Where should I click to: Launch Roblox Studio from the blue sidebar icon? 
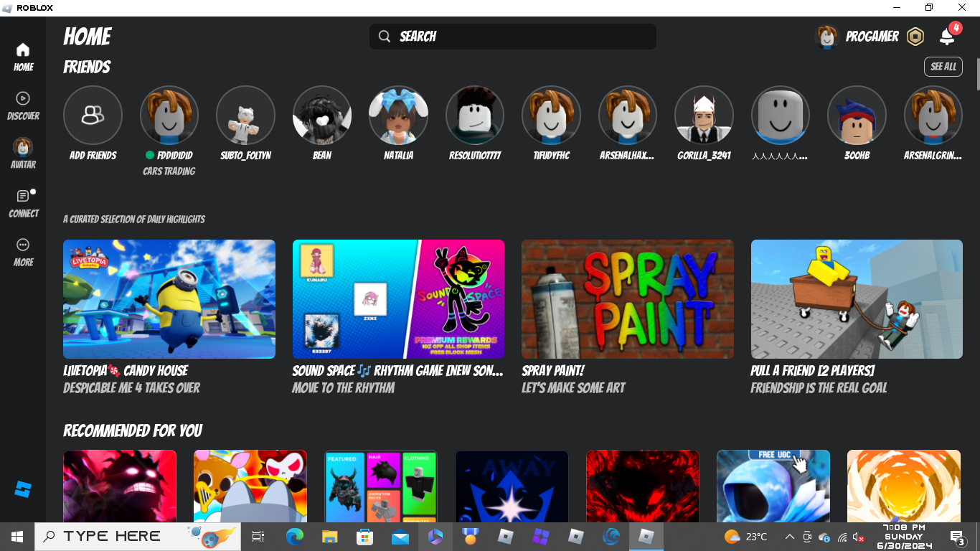(23, 490)
